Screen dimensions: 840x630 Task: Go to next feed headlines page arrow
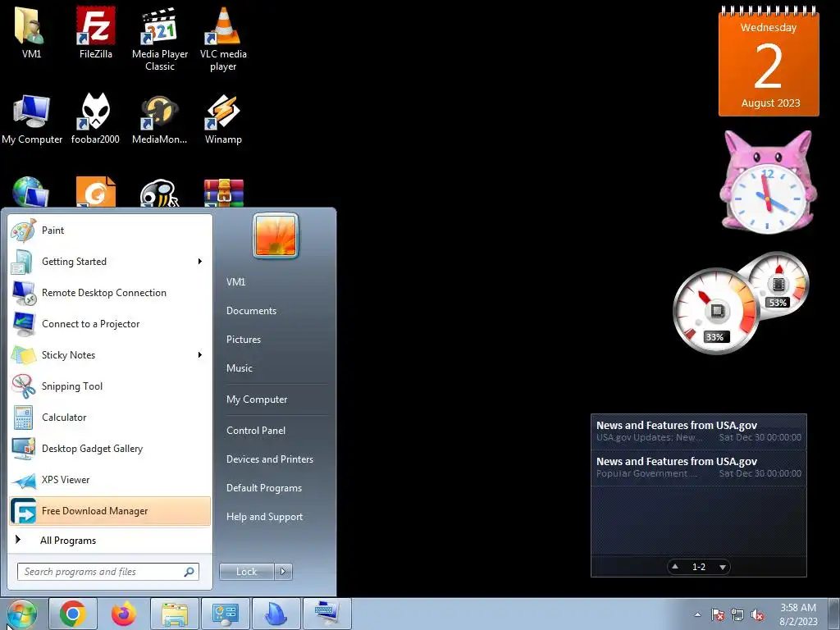(723, 567)
